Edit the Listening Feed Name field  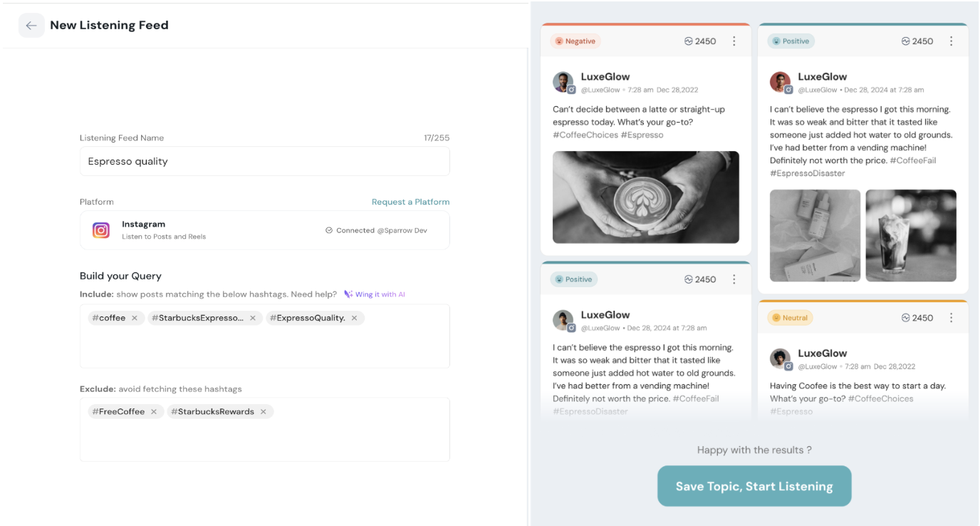click(264, 161)
